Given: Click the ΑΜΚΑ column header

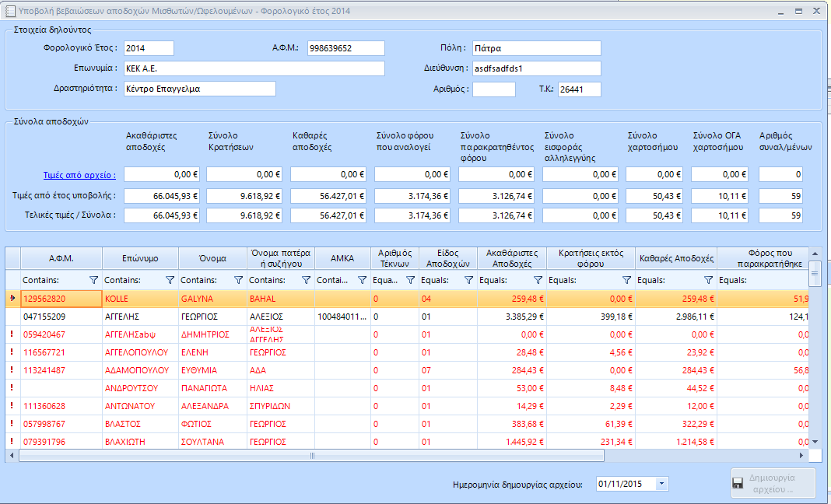Looking at the screenshot, I should click(x=342, y=257).
